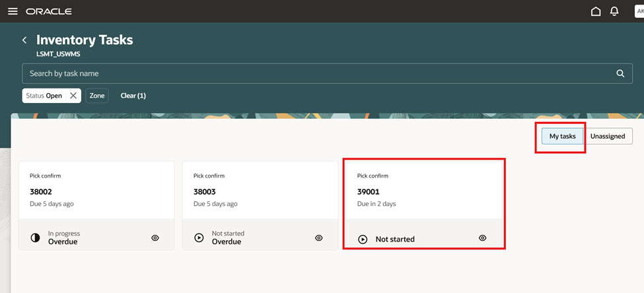This screenshot has width=644, height=293.
Task: Click the 'Due in 2 days' text
Action: pos(376,203)
